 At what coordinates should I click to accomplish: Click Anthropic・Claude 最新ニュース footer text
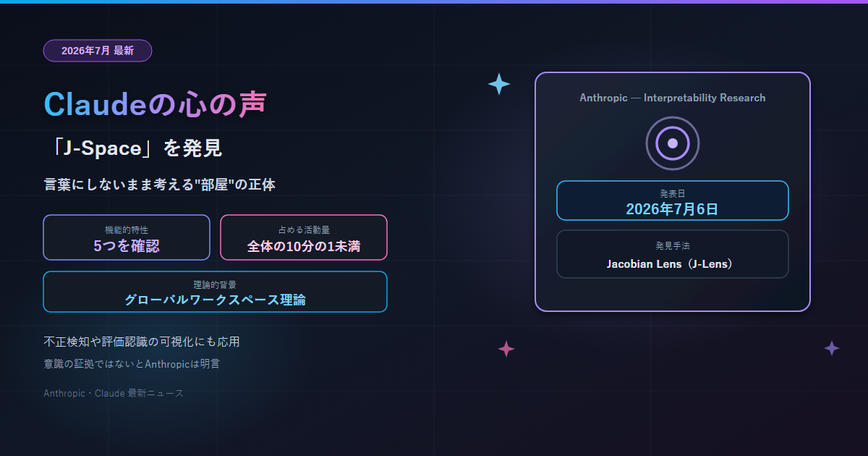click(x=114, y=393)
